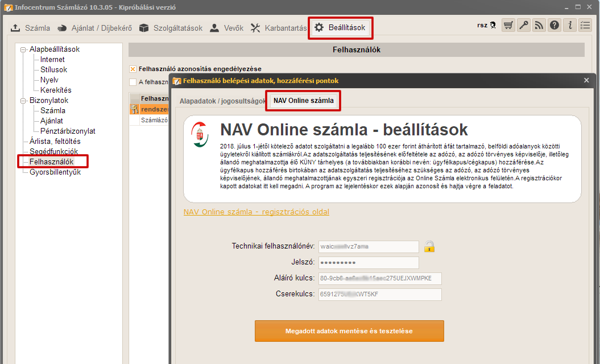Open Ajánlat / Díjbekérő menu
This screenshot has width=600, height=364.
pyautogui.click(x=94, y=28)
